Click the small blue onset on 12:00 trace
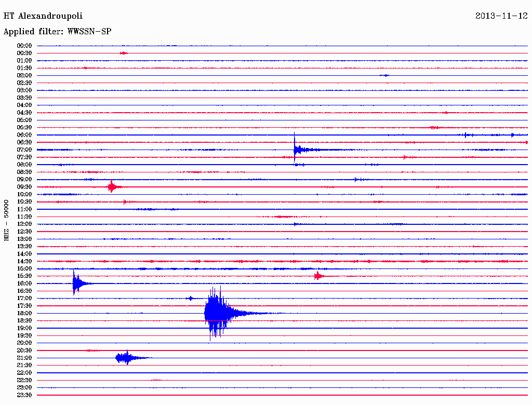532x405 pixels. click(296, 224)
